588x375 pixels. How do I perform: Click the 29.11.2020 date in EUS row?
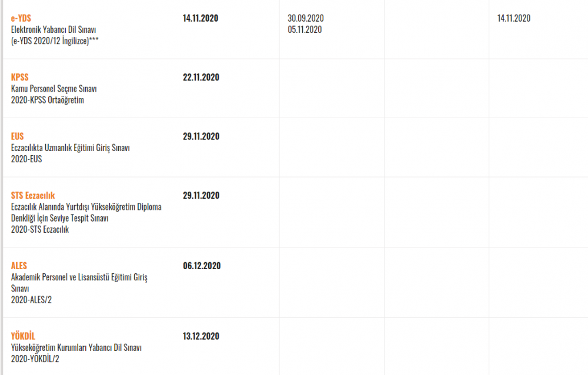(201, 136)
